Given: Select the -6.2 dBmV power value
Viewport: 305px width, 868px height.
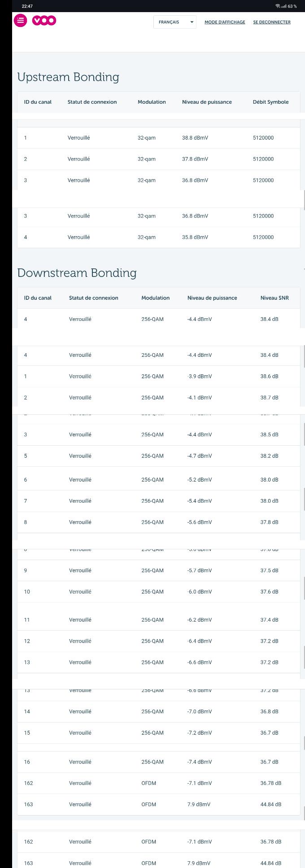Looking at the screenshot, I should tap(200, 619).
